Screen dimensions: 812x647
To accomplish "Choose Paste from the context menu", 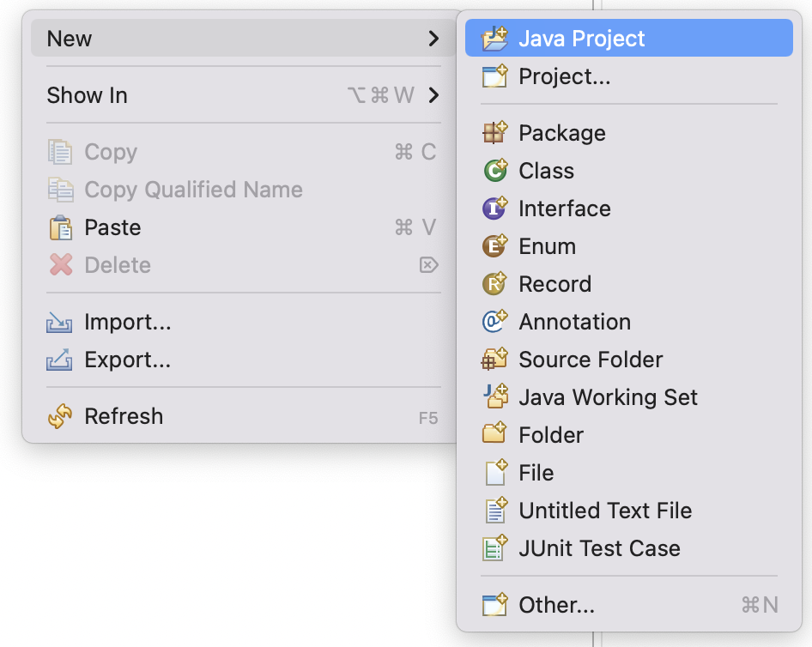I will [x=244, y=227].
